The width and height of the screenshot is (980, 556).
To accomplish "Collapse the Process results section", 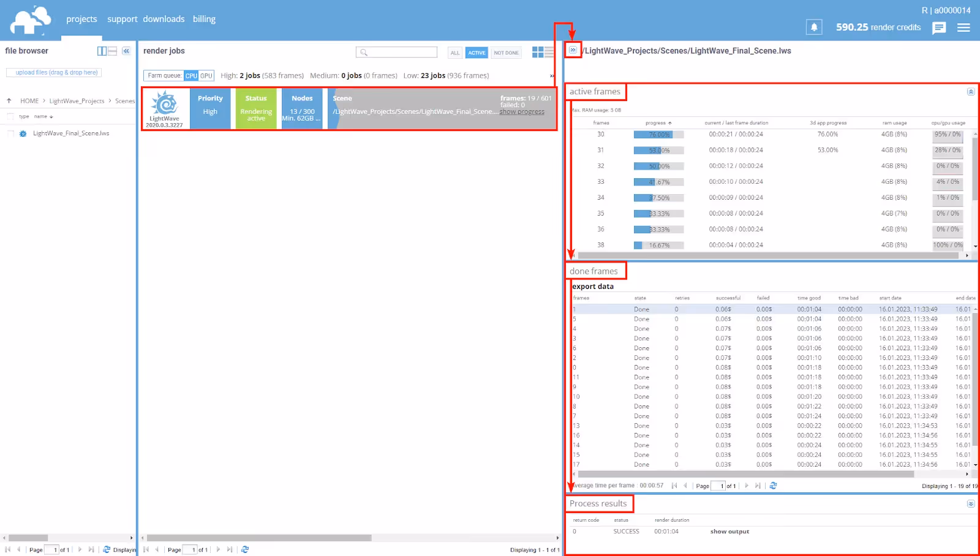I will [971, 504].
